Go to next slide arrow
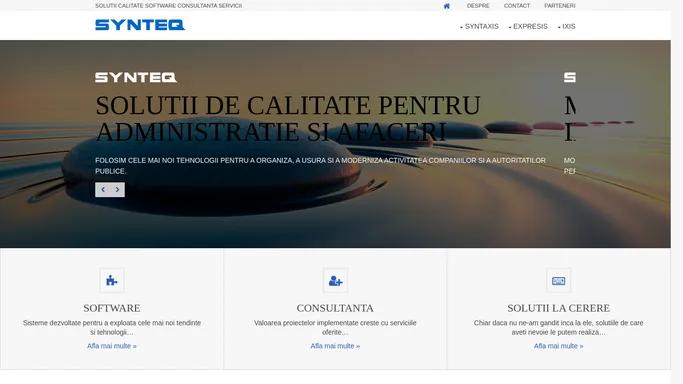Viewport: 683px width, 384px height. tap(118, 189)
